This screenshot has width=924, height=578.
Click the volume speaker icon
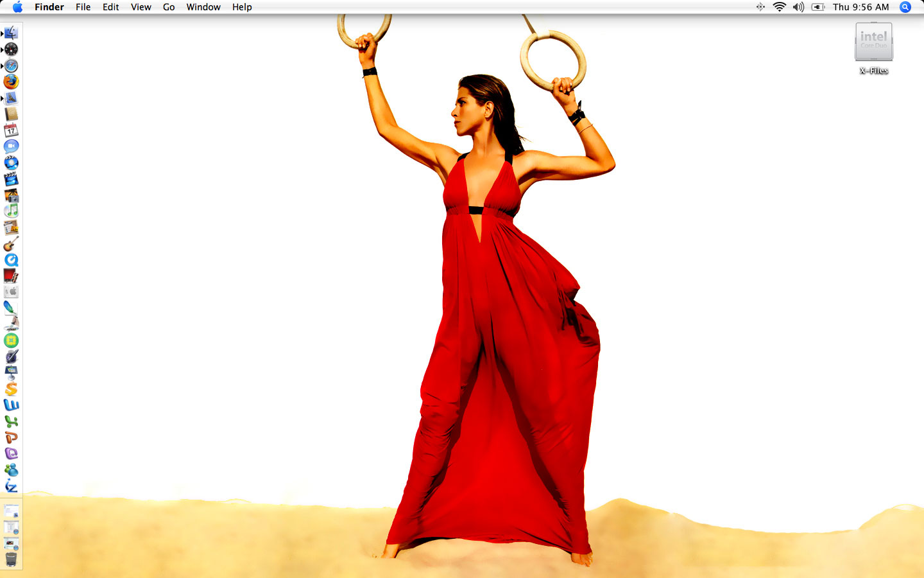coord(798,7)
